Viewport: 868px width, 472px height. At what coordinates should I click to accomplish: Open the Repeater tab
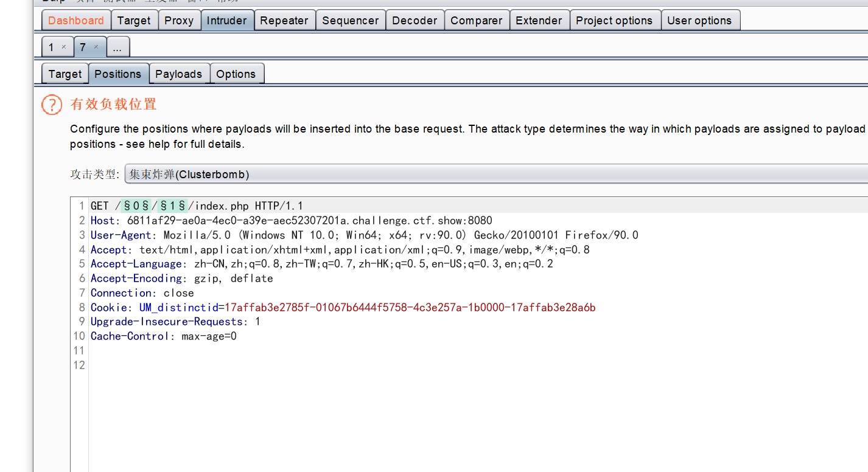pos(284,20)
